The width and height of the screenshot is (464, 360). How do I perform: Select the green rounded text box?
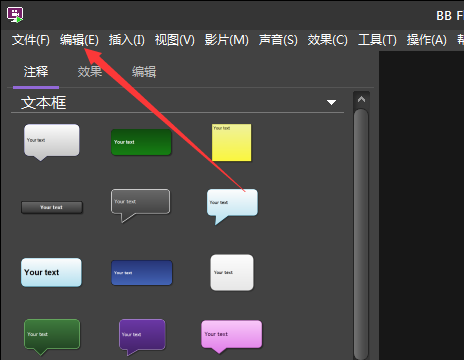click(x=141, y=142)
